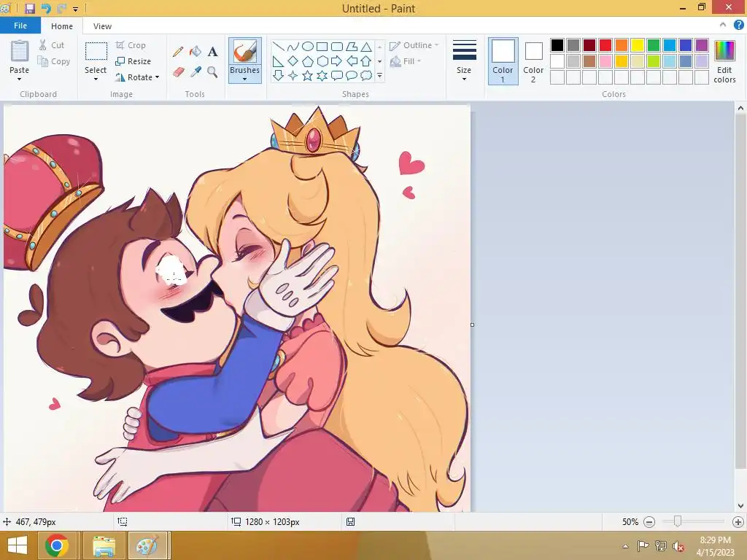This screenshot has width=747, height=560.
Task: Select the Pentagon shape
Action: click(308, 61)
